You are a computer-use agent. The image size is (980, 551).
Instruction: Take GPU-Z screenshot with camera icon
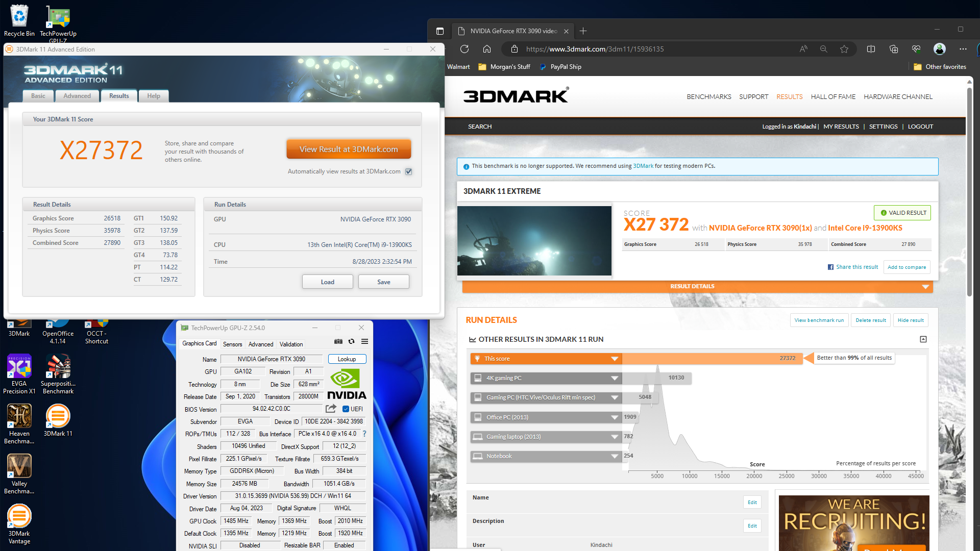tap(338, 342)
